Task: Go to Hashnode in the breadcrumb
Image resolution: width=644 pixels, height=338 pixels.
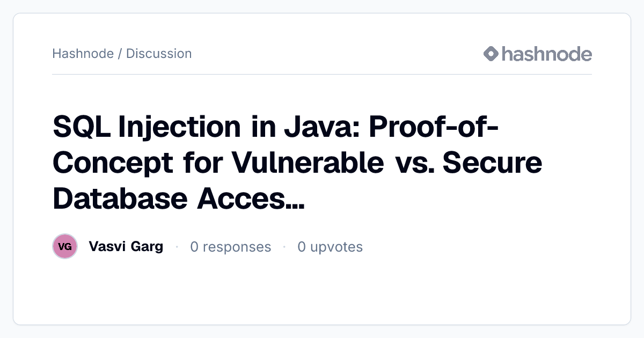Action: coord(83,54)
